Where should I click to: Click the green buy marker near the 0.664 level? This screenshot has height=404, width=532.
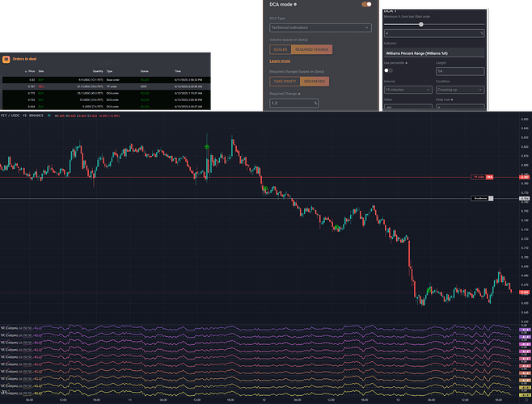(429, 290)
